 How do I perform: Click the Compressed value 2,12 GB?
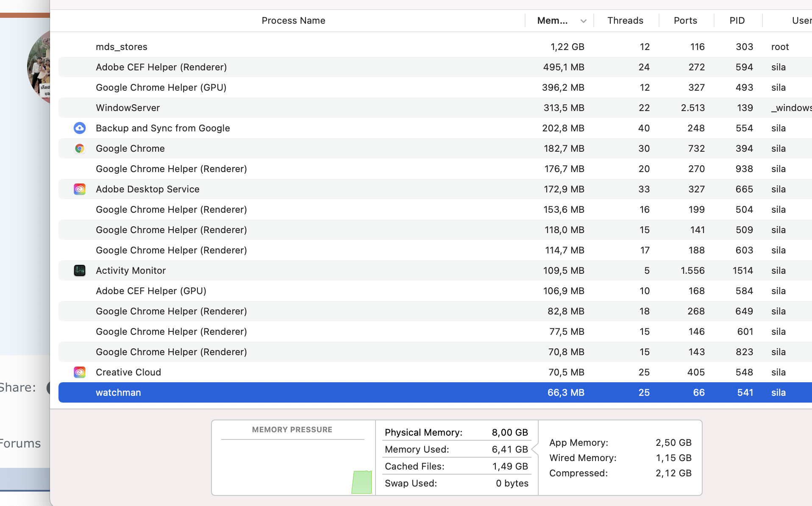(x=673, y=473)
